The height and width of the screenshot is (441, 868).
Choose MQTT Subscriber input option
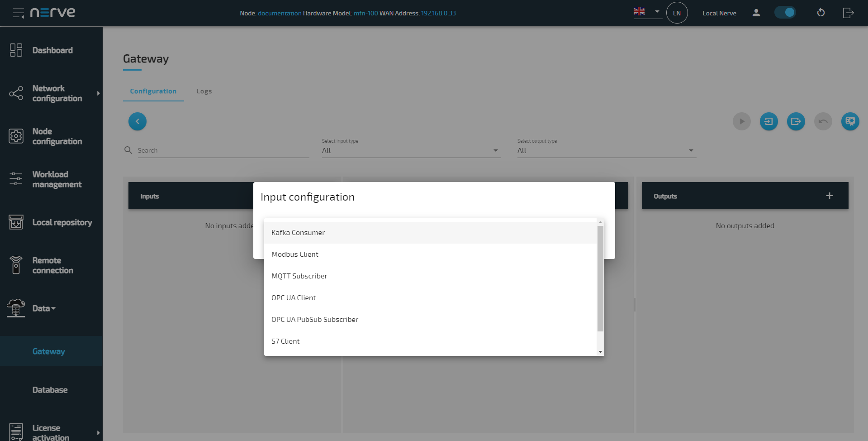299,276
